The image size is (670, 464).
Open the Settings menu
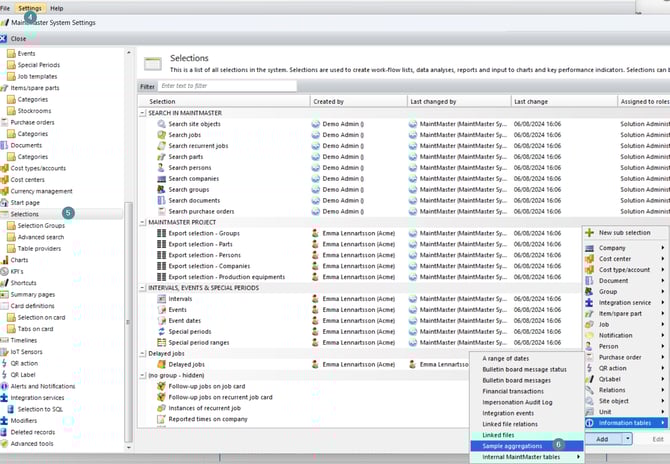pyautogui.click(x=30, y=7)
